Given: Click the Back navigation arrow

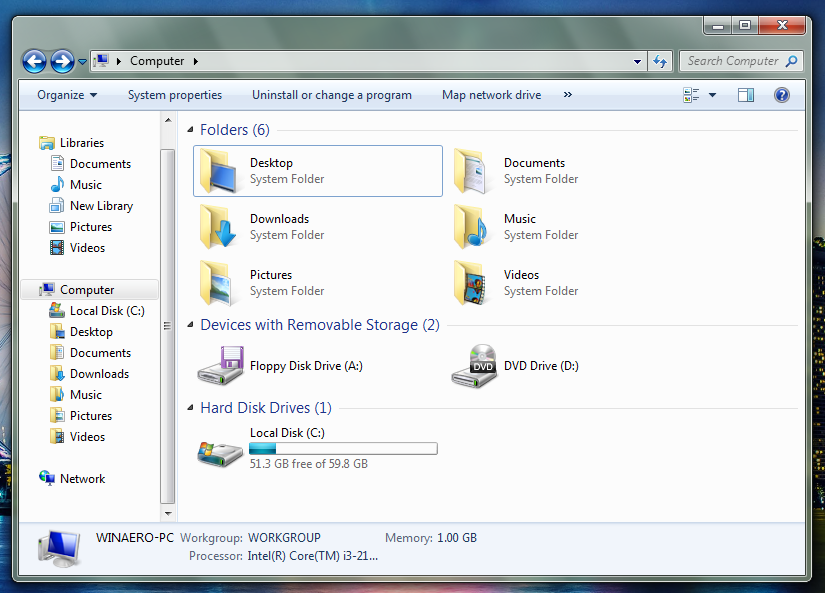Looking at the screenshot, I should [35, 62].
